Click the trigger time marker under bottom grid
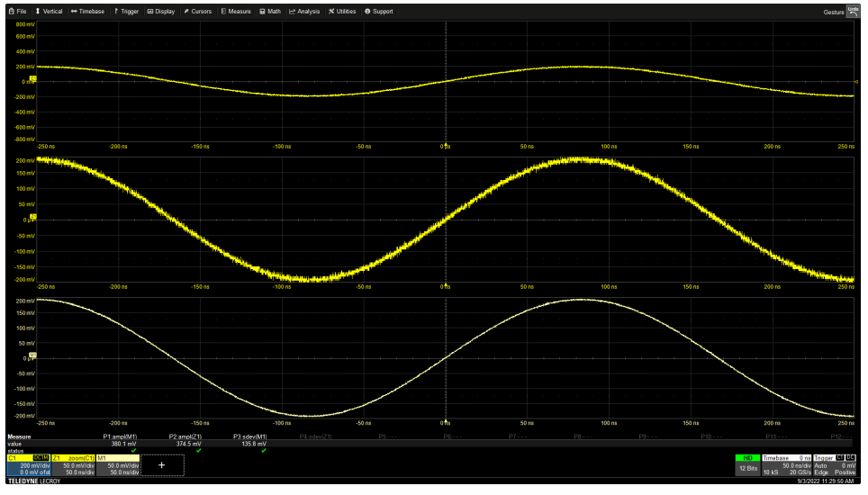This screenshot has height=495, width=868. (446, 421)
